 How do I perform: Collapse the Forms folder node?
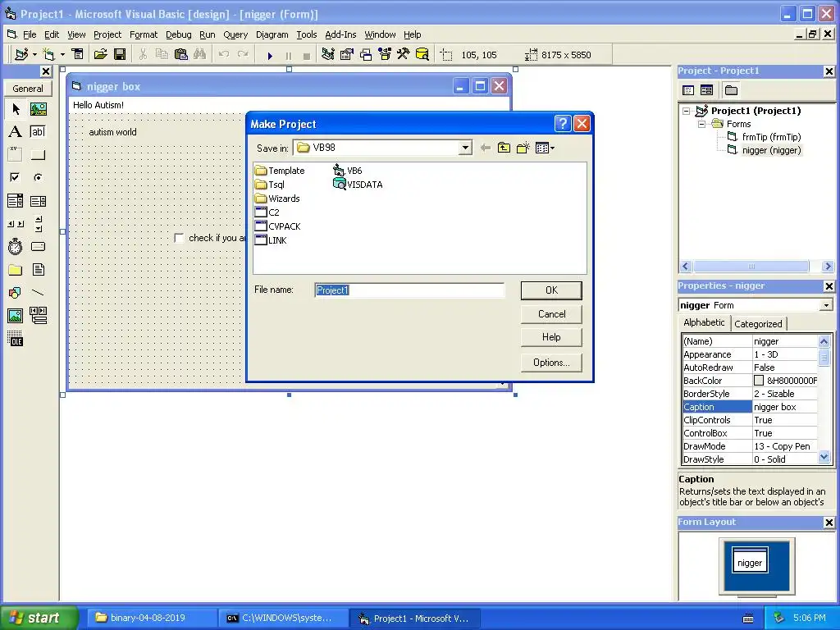point(701,124)
